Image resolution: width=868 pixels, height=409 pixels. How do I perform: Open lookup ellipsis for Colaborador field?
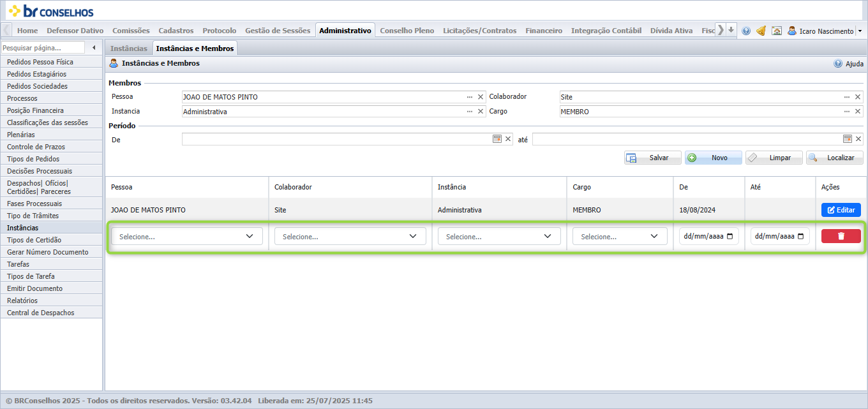(x=847, y=97)
